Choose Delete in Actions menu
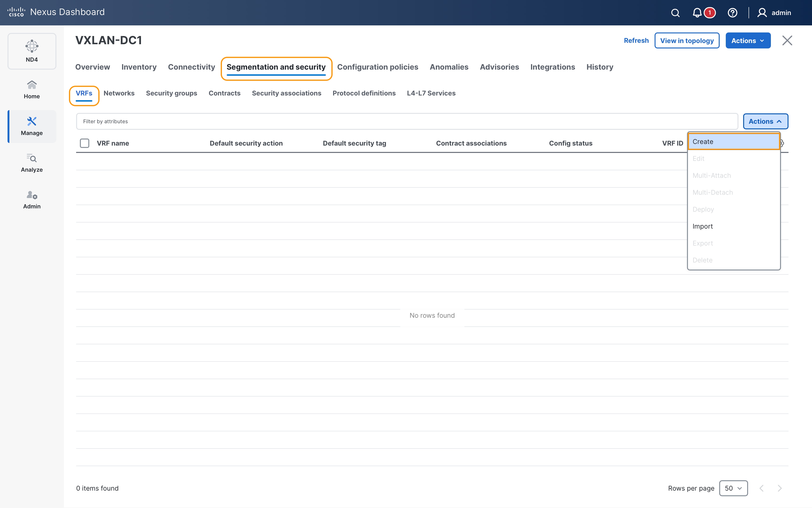812x508 pixels. (x=734, y=260)
